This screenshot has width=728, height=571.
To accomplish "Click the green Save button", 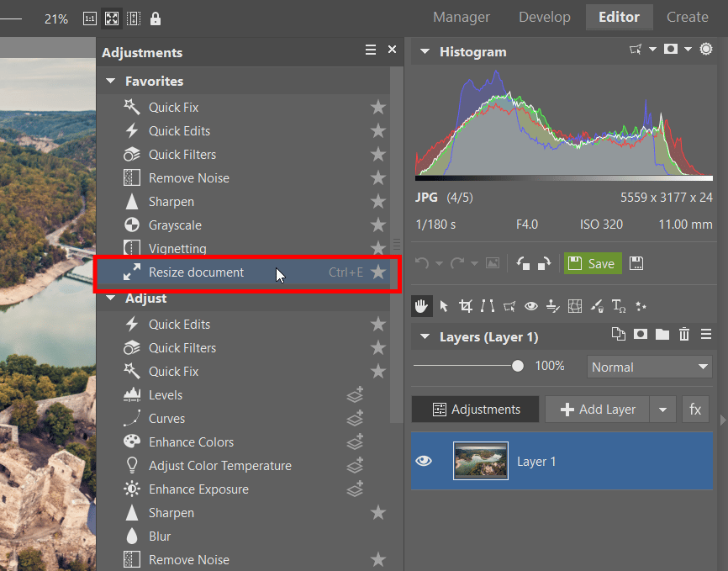I will pos(593,263).
